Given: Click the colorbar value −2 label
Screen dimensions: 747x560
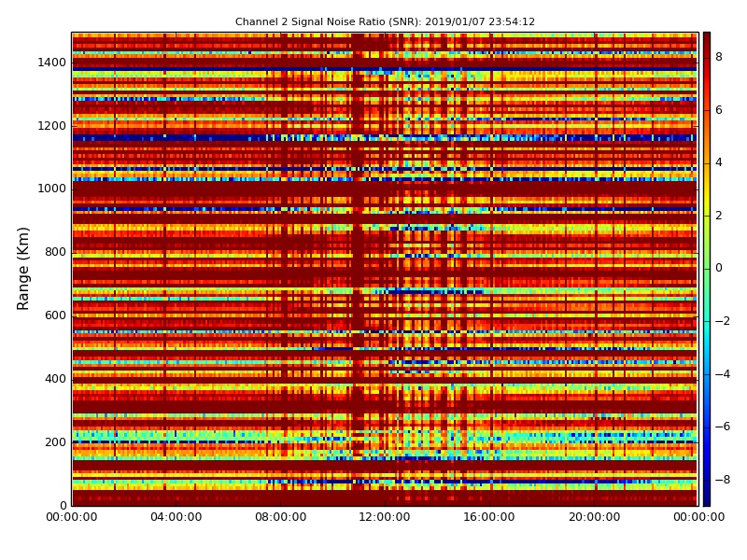Looking at the screenshot, I should [723, 321].
